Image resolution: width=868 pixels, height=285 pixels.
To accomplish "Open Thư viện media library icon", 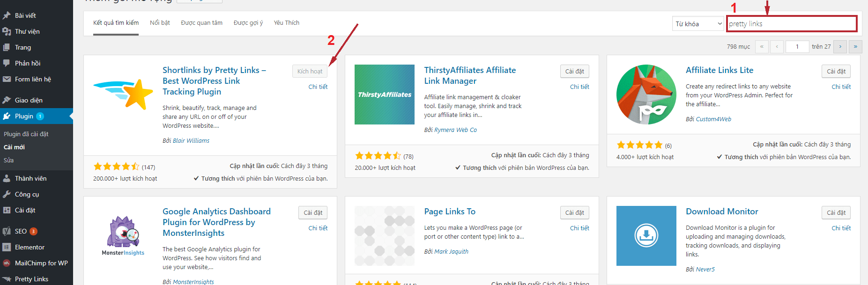I will tap(7, 31).
